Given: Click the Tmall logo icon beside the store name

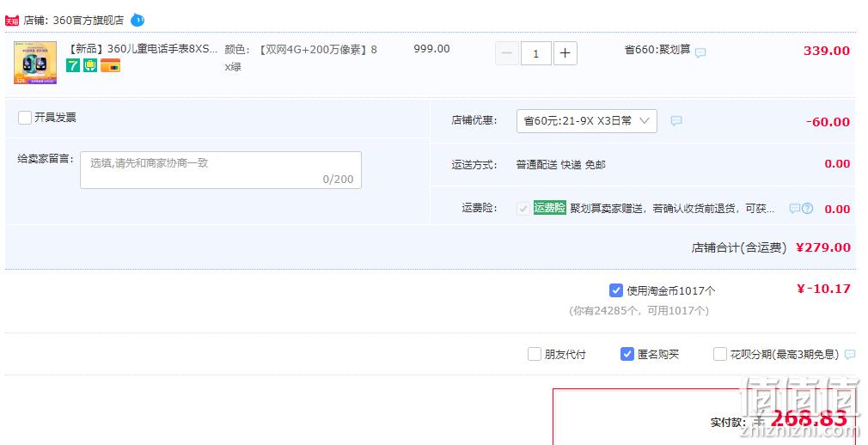Looking at the screenshot, I should point(12,21).
